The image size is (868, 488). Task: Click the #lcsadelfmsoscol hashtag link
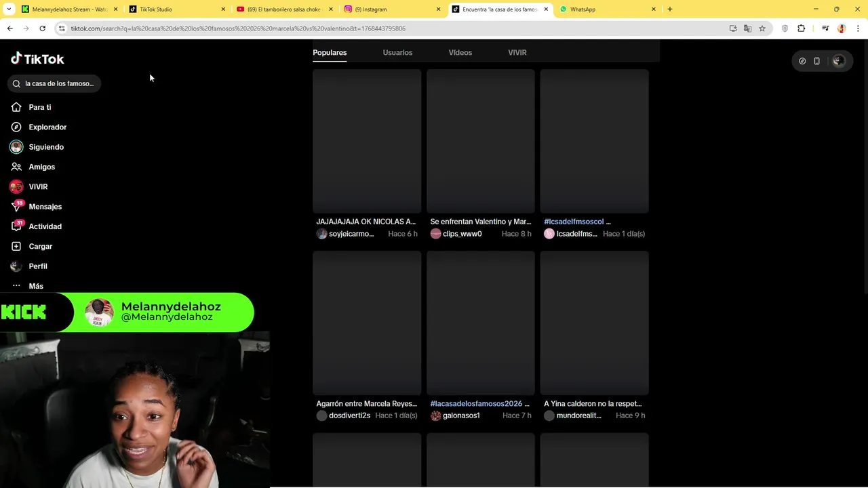(x=574, y=222)
